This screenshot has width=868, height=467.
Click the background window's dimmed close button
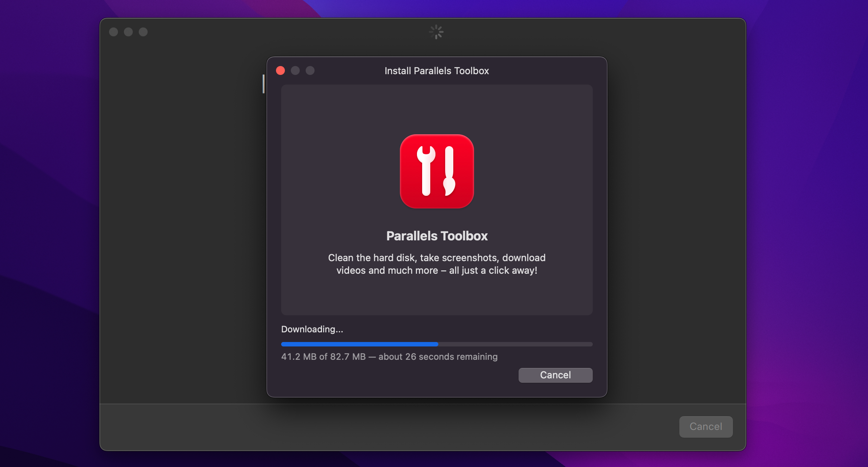click(x=114, y=32)
